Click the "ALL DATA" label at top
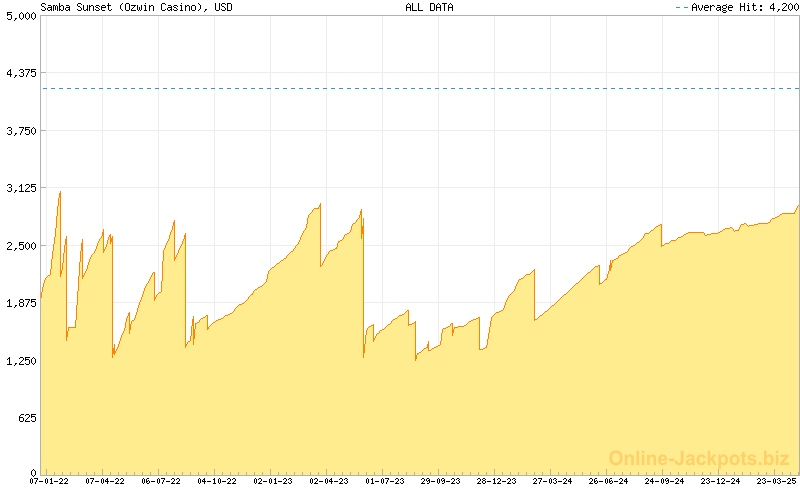Viewport: 800px width, 490px height. (429, 7)
